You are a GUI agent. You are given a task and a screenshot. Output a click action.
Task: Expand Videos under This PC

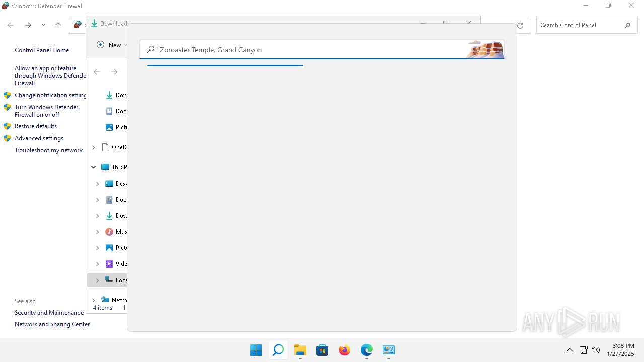point(98,264)
